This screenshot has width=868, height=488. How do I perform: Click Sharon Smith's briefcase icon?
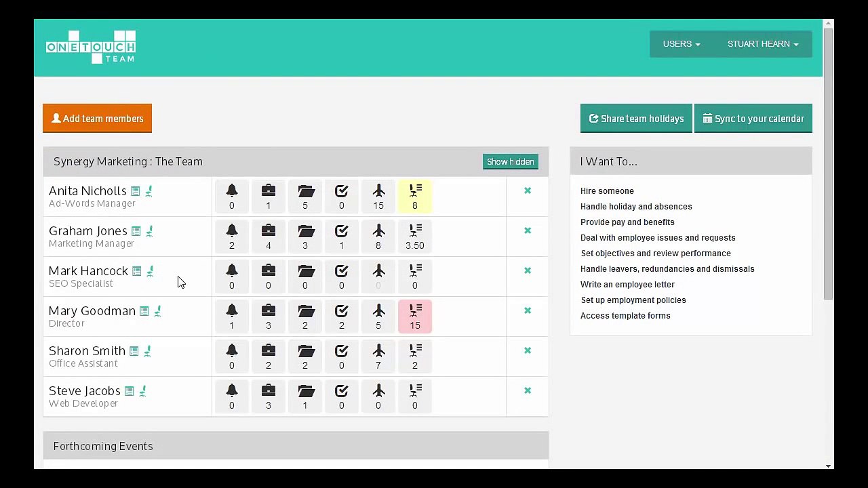pyautogui.click(x=269, y=357)
